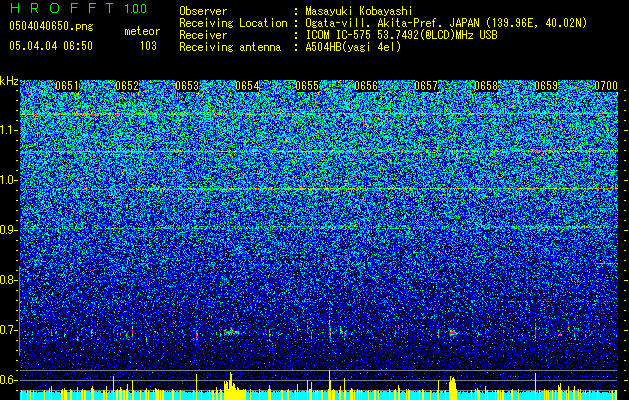Select observer name Masayuki Kobayashi
This screenshot has height=400, width=629.
pyautogui.click(x=359, y=11)
